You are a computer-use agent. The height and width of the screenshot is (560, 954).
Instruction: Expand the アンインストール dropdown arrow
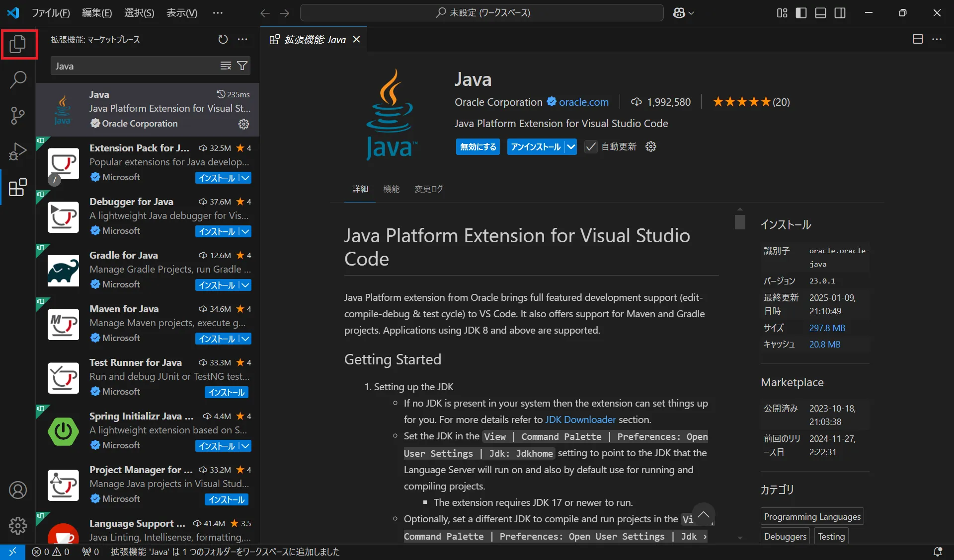(x=571, y=146)
